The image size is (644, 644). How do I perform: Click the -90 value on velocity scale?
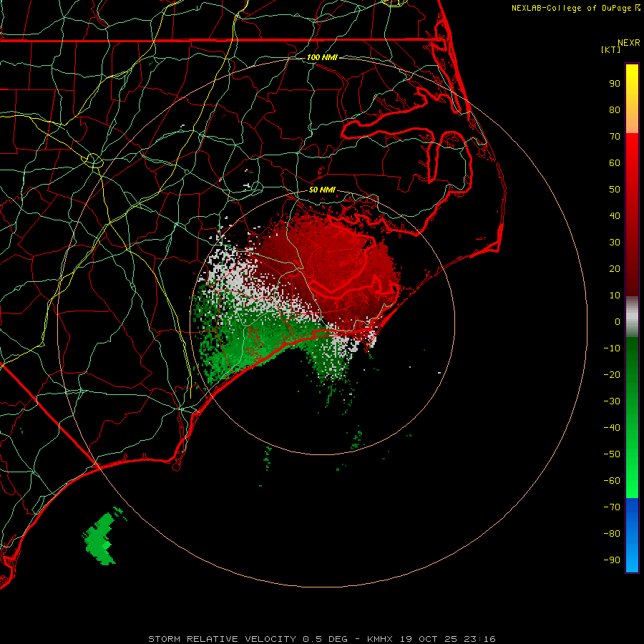coord(612,560)
